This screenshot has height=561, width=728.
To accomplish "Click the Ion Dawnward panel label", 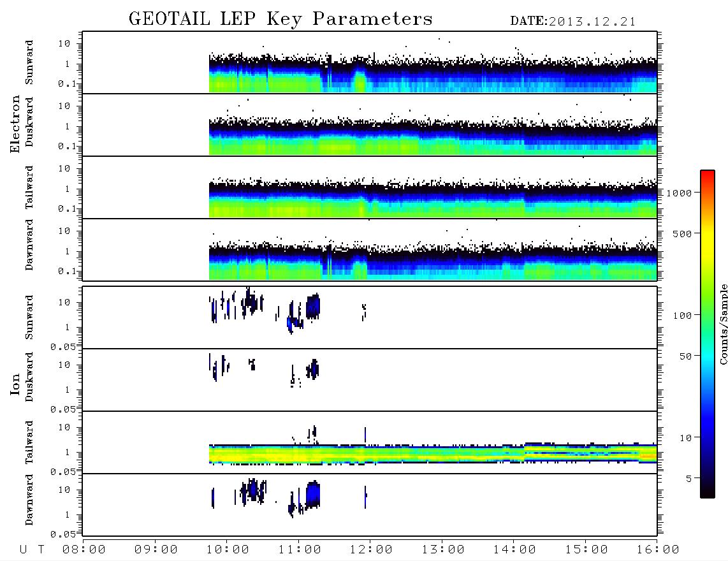I will 29,500.
